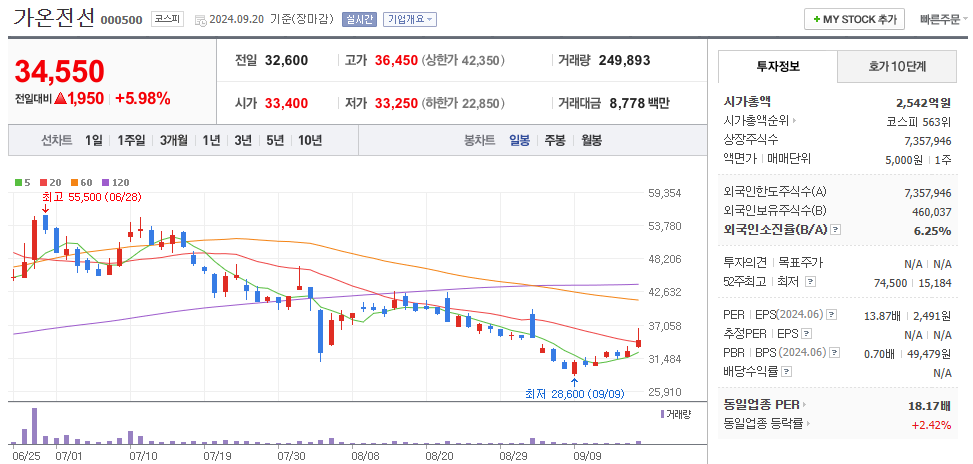Click the arrow next to 동일업종 PER

click(804, 406)
